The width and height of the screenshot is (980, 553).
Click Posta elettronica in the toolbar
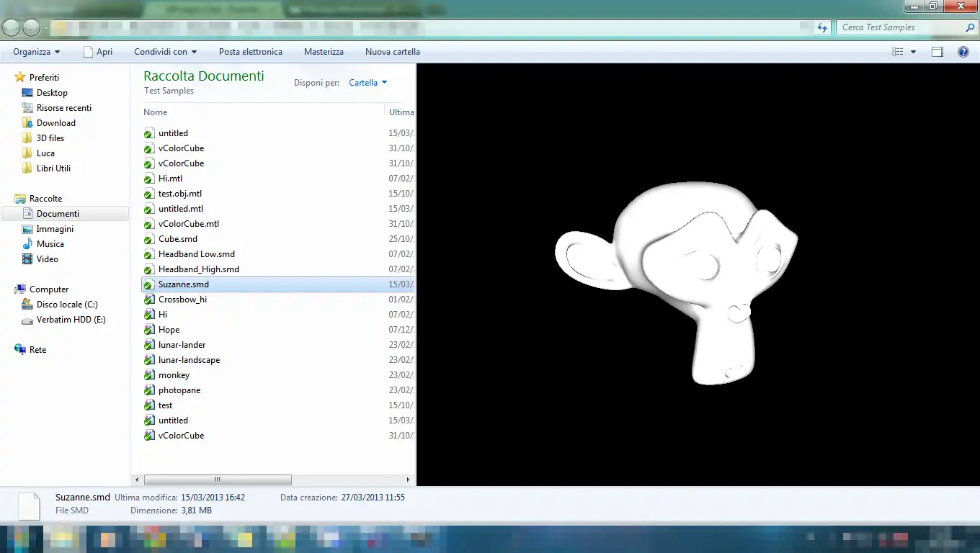pyautogui.click(x=251, y=52)
